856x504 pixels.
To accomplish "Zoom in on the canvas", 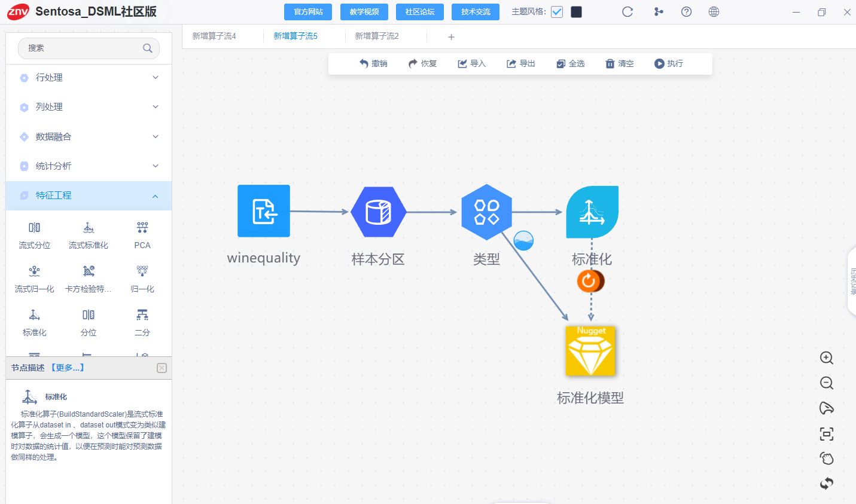I will (x=827, y=358).
